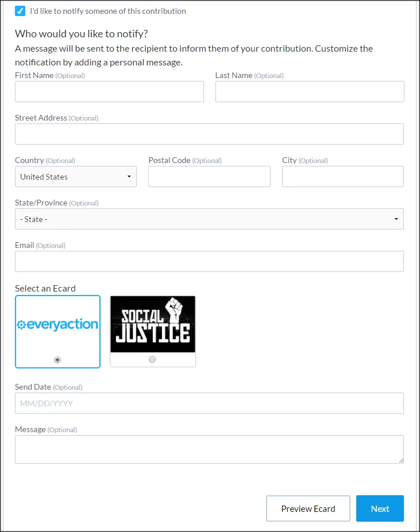Viewport: 420px width, 532px height.
Task: Click the Social Justice ecard image
Action: click(x=153, y=324)
